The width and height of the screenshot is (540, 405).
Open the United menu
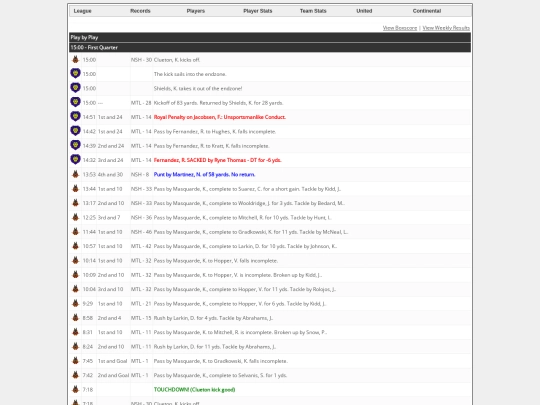(364, 11)
